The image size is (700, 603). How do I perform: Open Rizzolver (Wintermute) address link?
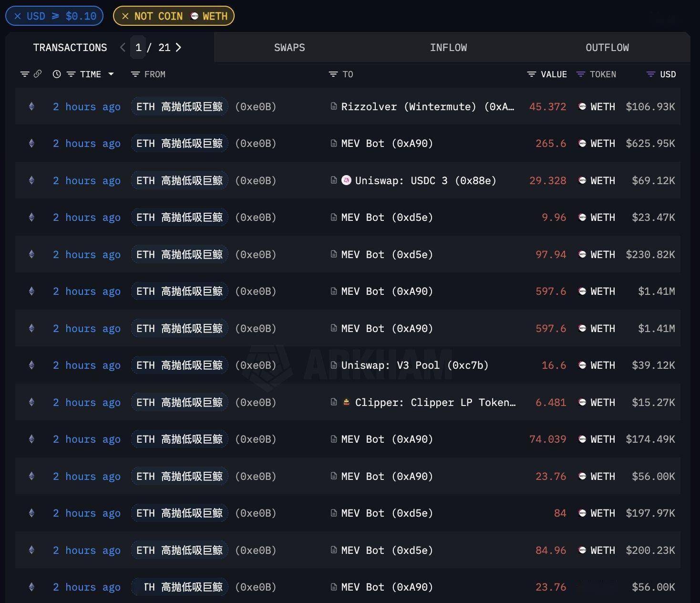[x=428, y=106]
